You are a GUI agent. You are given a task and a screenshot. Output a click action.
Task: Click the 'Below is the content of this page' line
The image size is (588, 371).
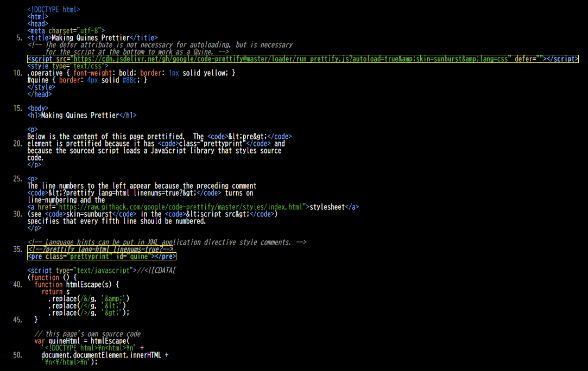point(160,136)
